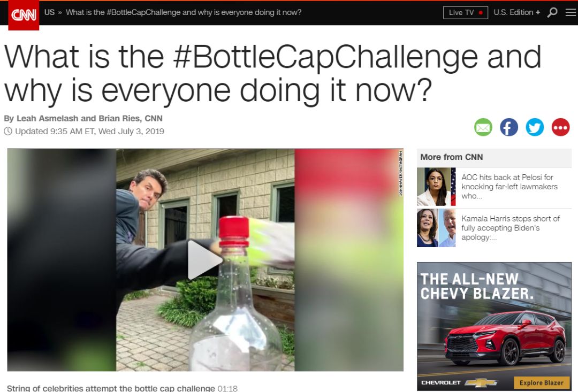
Task: Open the Kamala Harris Biden apology story
Action: (511, 228)
